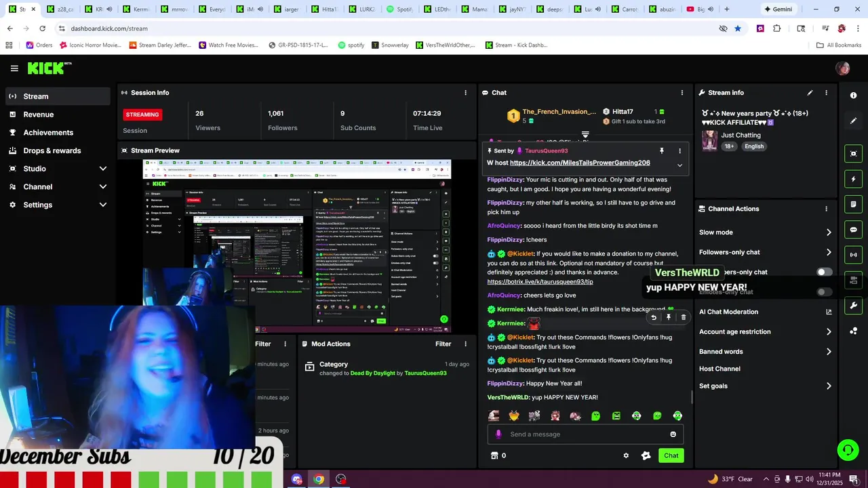Open a new browser tab
Viewport: 868px width, 488px height.
click(727, 9)
